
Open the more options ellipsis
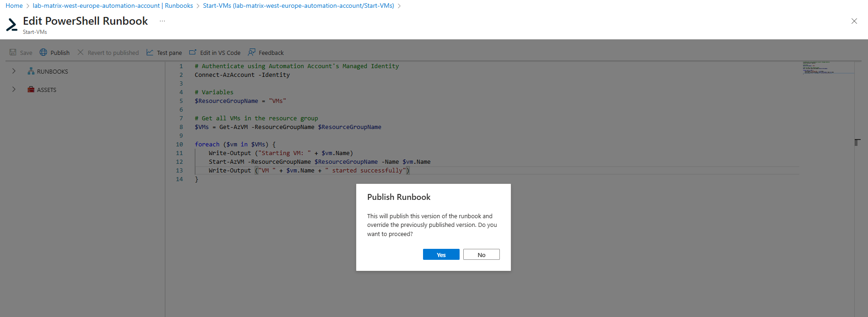162,21
